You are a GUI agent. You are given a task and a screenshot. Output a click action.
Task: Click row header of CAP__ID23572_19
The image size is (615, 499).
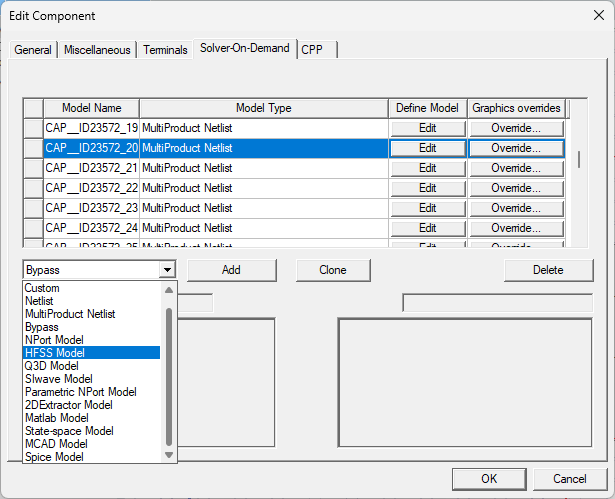click(33, 128)
